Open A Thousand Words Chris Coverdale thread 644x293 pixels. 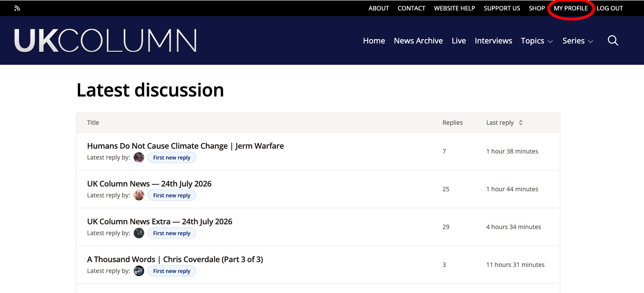pyautogui.click(x=175, y=260)
